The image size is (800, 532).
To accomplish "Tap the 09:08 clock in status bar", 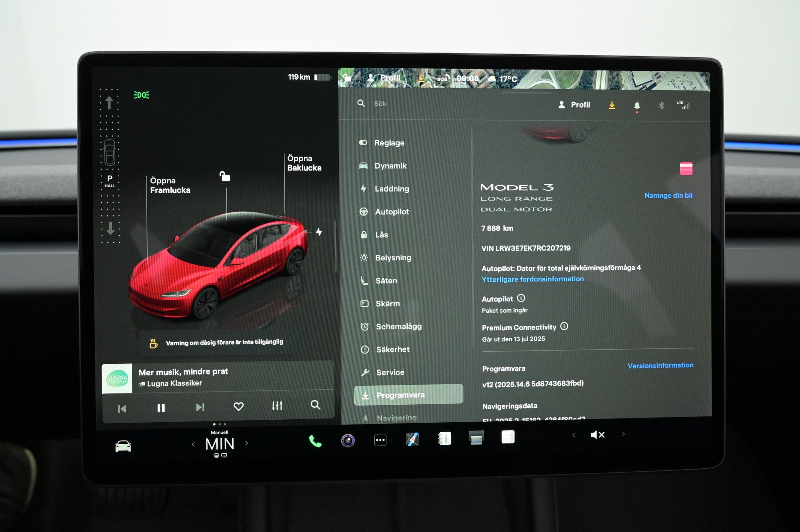I will (468, 79).
